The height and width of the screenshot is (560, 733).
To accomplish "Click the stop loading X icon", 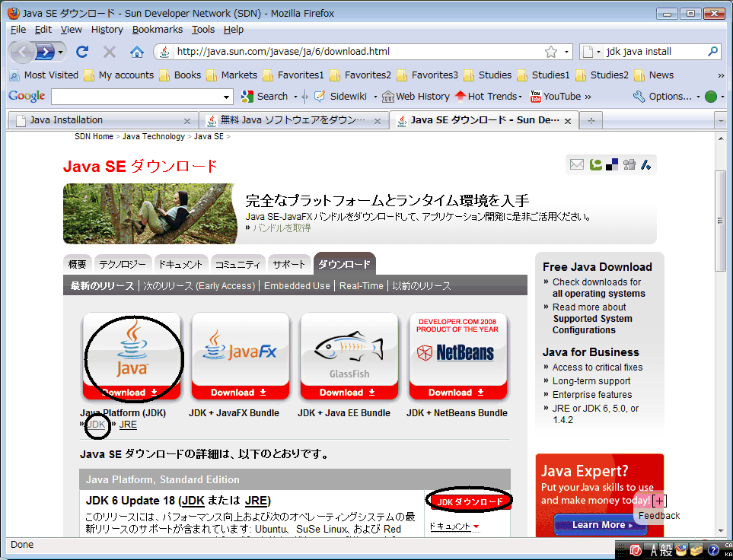I will (110, 52).
